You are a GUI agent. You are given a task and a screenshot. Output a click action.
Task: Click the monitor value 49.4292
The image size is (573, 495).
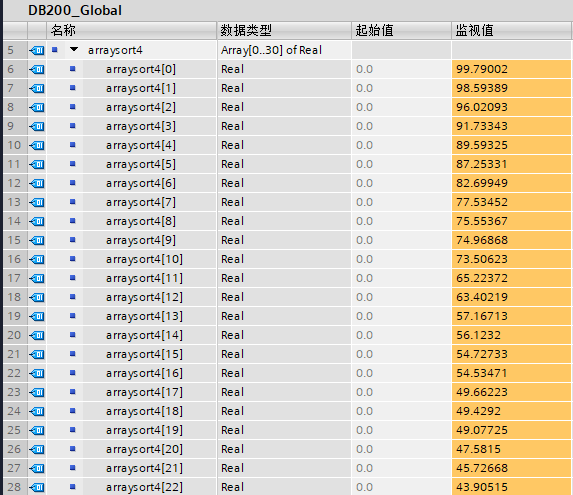coord(511,411)
